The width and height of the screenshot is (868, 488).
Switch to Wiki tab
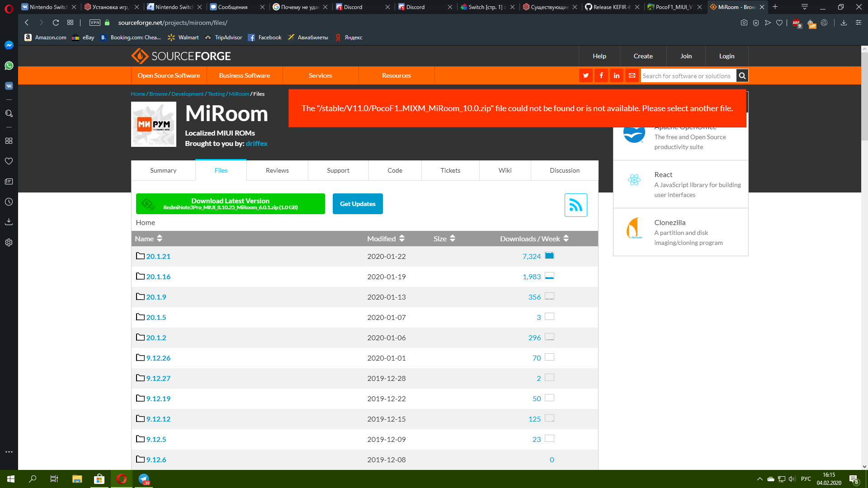(505, 170)
